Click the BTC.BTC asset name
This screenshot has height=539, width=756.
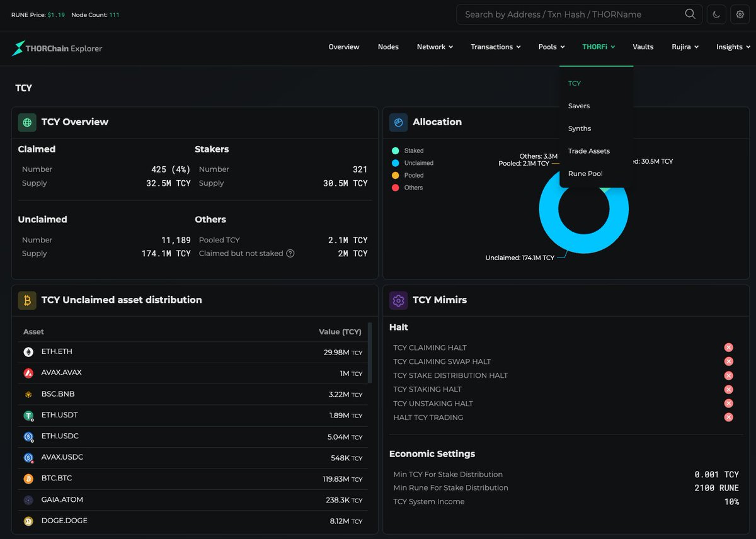coord(57,479)
